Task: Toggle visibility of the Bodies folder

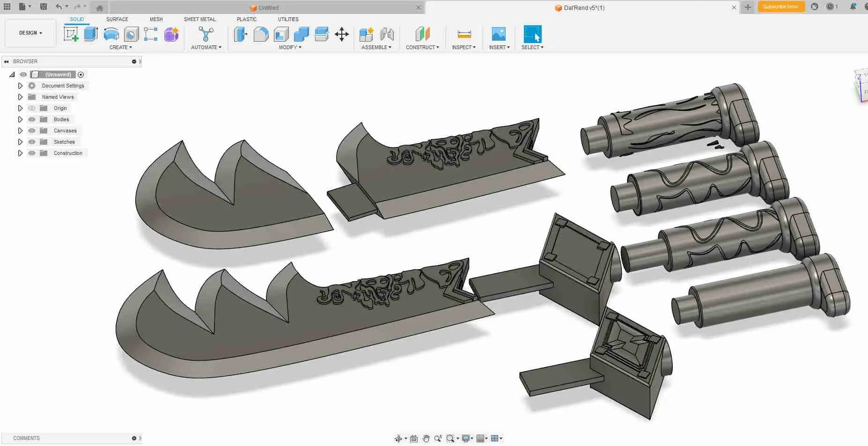Action: pos(32,119)
